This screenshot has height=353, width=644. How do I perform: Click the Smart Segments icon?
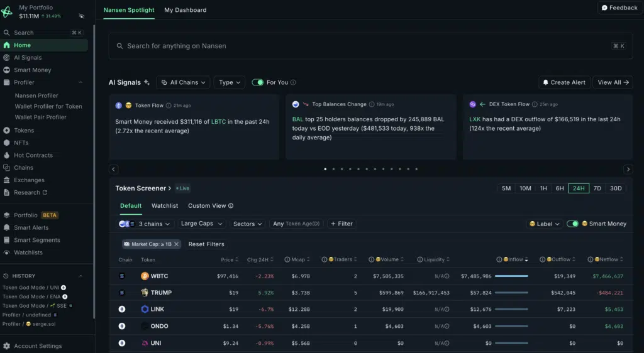6,240
